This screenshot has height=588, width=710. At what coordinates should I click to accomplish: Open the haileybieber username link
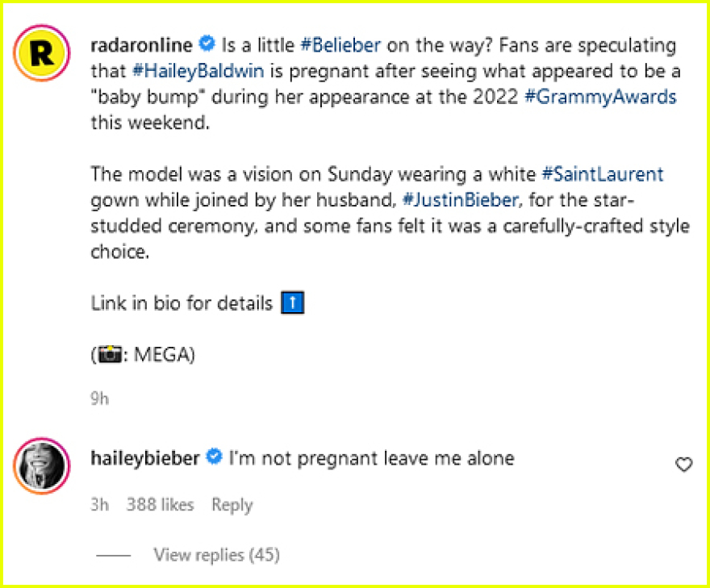pyautogui.click(x=146, y=458)
